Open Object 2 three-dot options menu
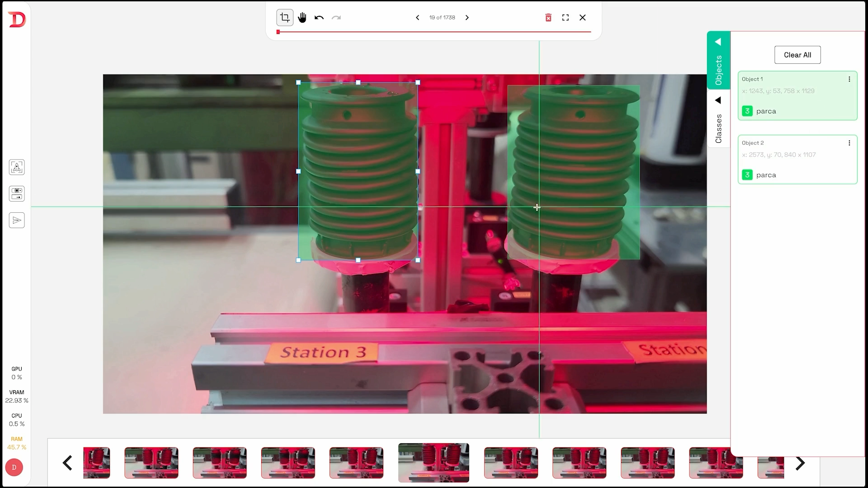868x488 pixels. [x=849, y=143]
